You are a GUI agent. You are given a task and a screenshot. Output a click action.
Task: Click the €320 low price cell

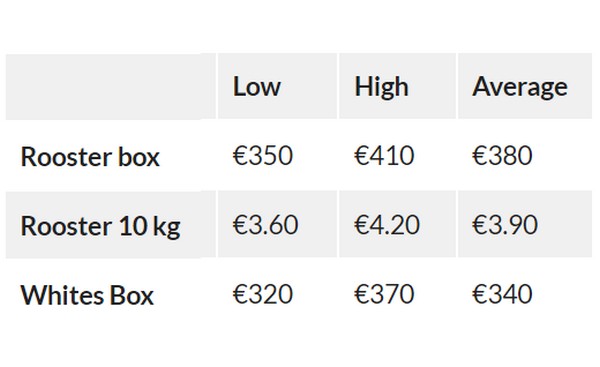click(263, 294)
